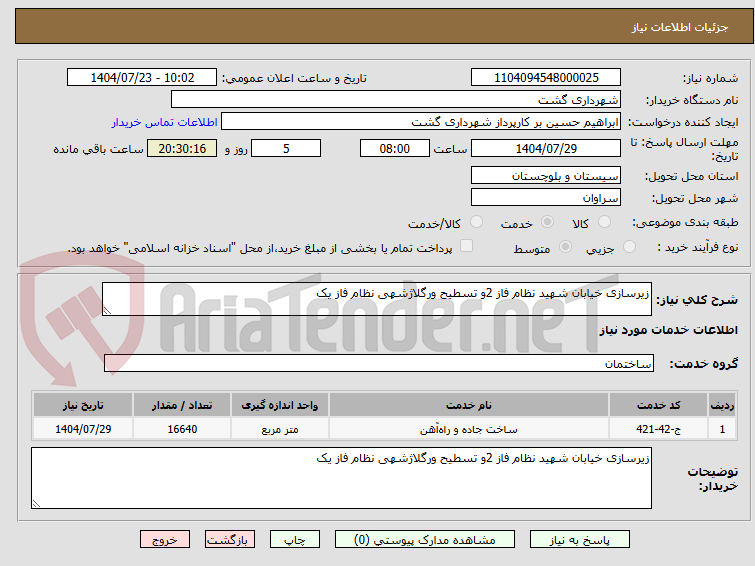Click the ساعت باقی مانده label
The width and height of the screenshot is (755, 566).
pos(98,149)
